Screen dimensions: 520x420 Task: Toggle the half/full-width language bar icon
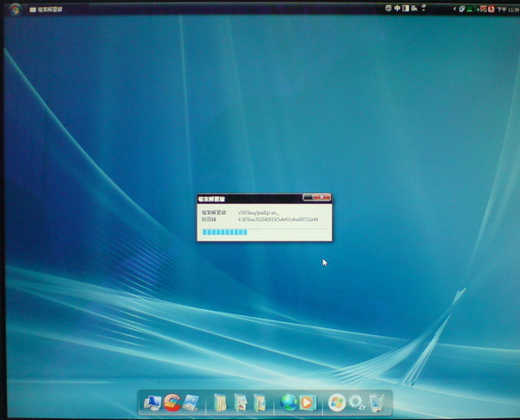[x=406, y=9]
